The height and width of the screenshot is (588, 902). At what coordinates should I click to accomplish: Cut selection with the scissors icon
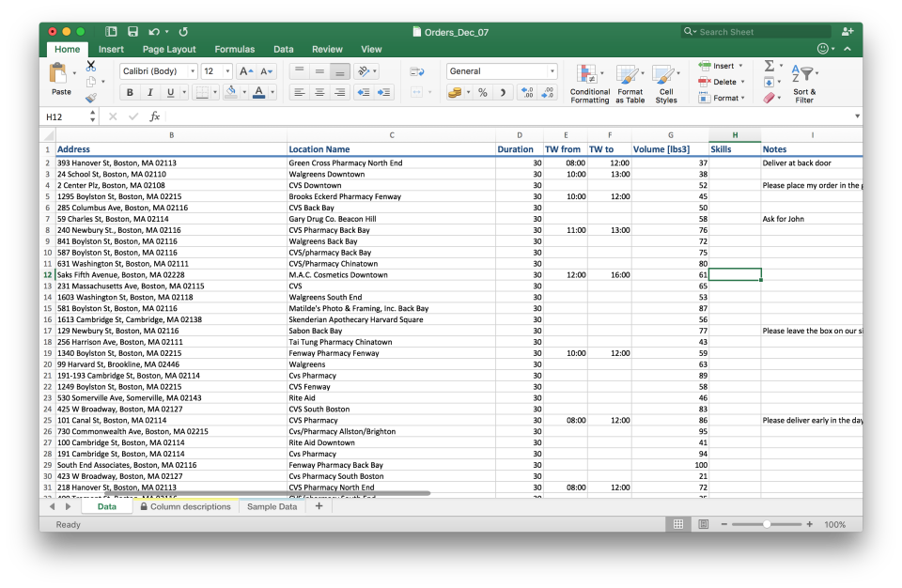click(x=91, y=66)
